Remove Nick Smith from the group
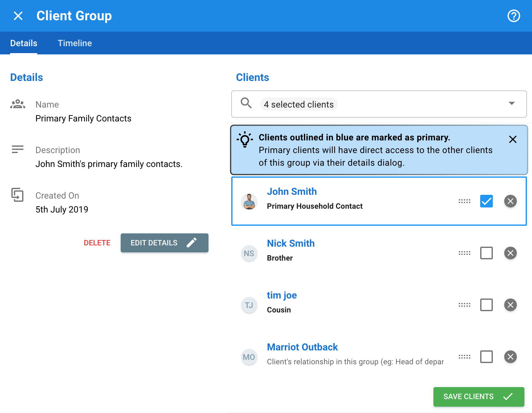532x413 pixels. point(511,253)
